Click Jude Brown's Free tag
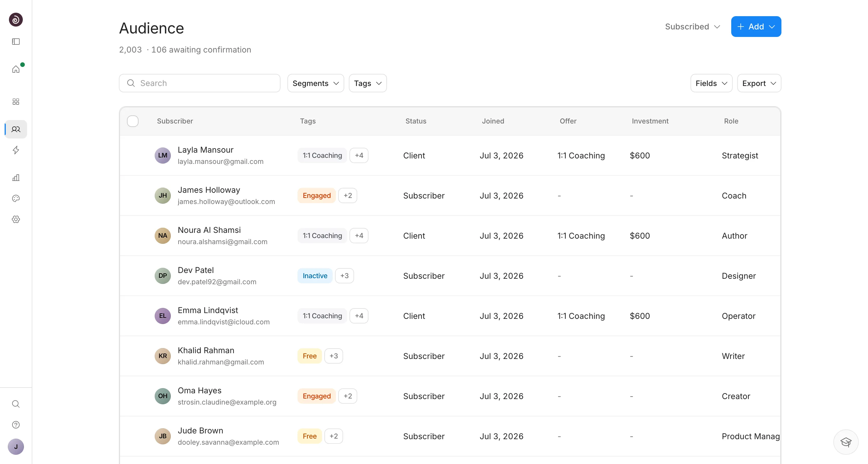868x464 pixels. (x=310, y=436)
